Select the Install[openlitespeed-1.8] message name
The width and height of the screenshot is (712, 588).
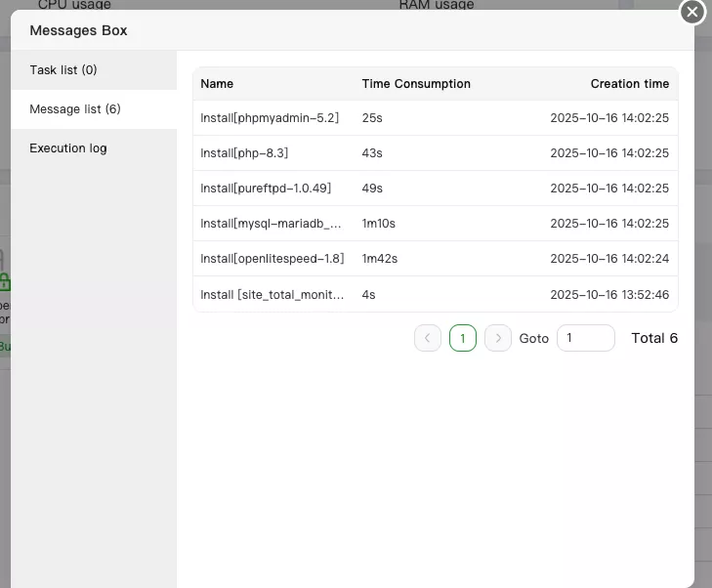click(x=272, y=259)
